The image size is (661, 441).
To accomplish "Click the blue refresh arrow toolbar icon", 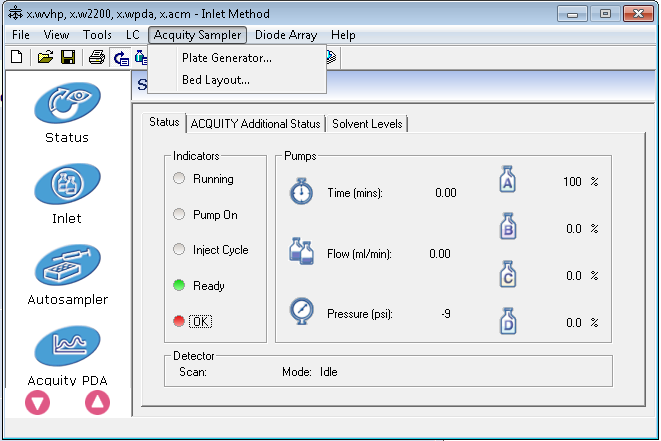I will tap(121, 58).
